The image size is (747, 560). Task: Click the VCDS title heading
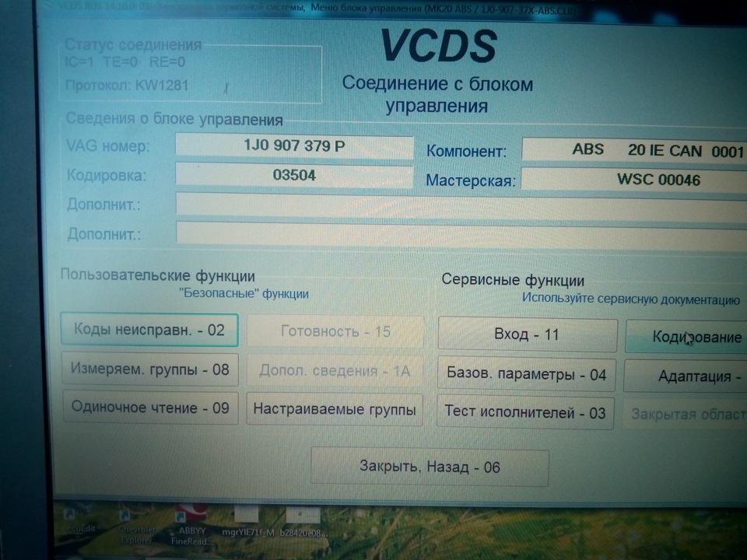439,46
